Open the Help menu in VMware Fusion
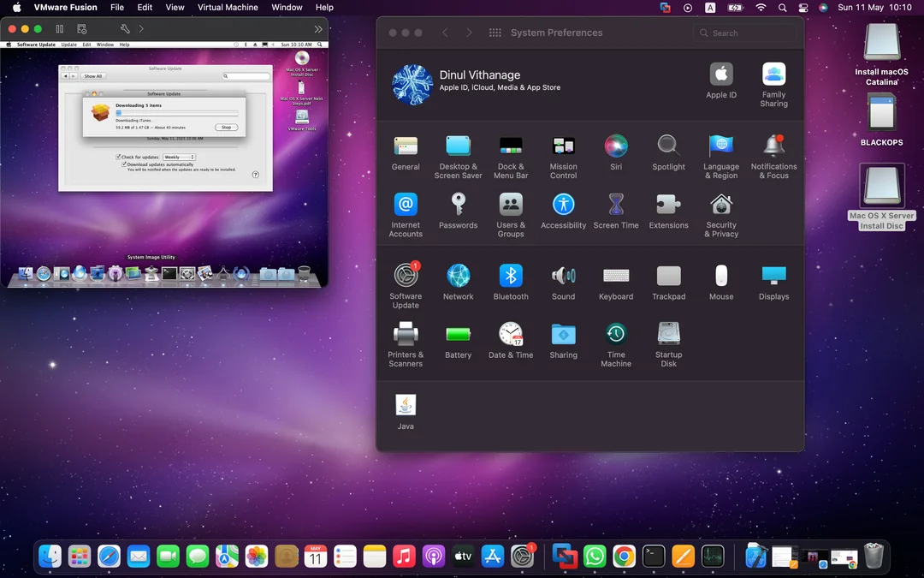 pyautogui.click(x=324, y=7)
